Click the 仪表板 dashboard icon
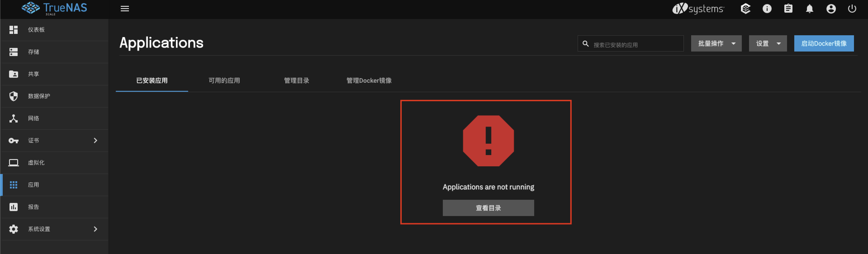Viewport: 868px width, 254px height. (14, 30)
